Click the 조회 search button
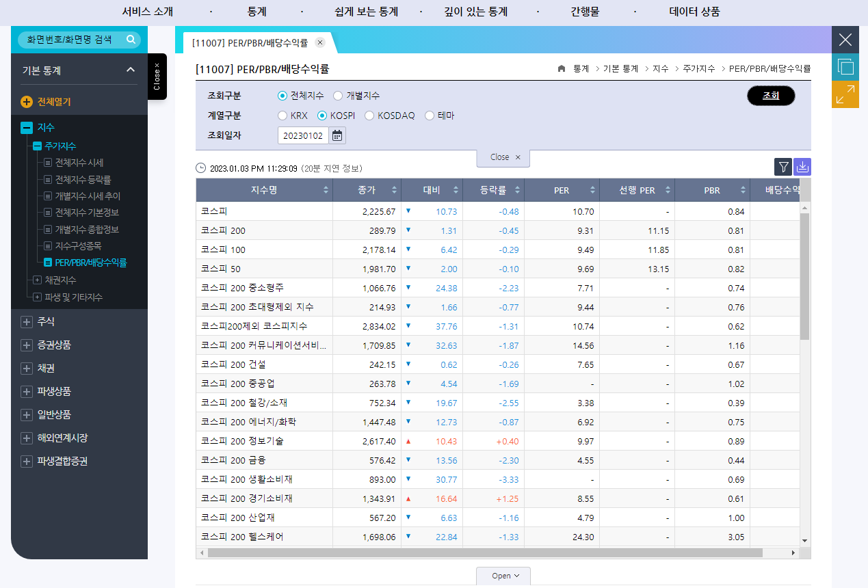The height and width of the screenshot is (588, 868). tap(771, 96)
